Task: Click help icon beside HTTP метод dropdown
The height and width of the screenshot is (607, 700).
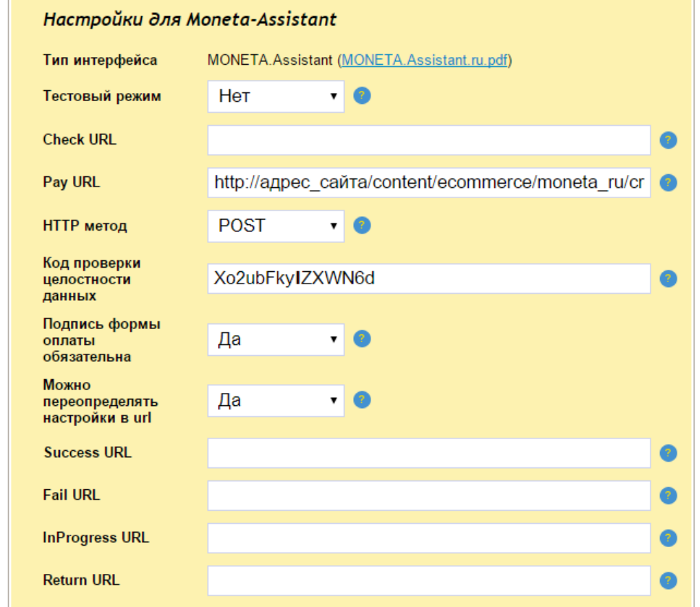Action: pyautogui.click(x=362, y=226)
